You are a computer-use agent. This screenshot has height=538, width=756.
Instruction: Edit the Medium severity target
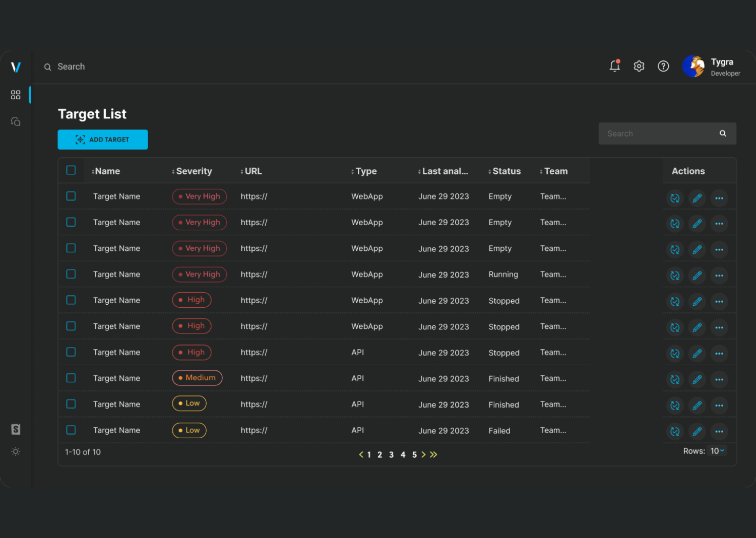click(697, 379)
